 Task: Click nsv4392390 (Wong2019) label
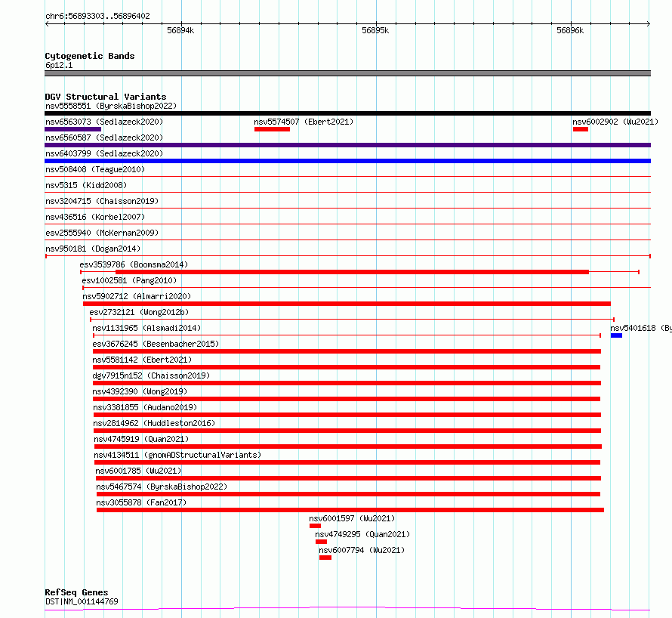point(140,391)
